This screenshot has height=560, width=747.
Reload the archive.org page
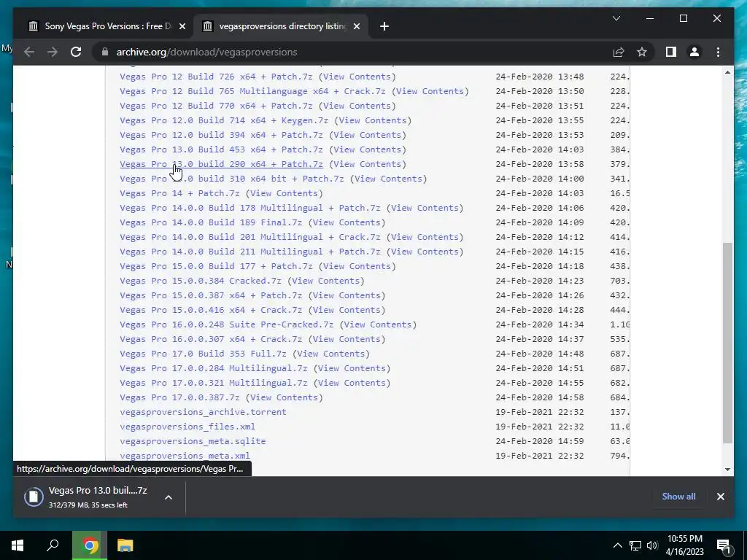76,52
